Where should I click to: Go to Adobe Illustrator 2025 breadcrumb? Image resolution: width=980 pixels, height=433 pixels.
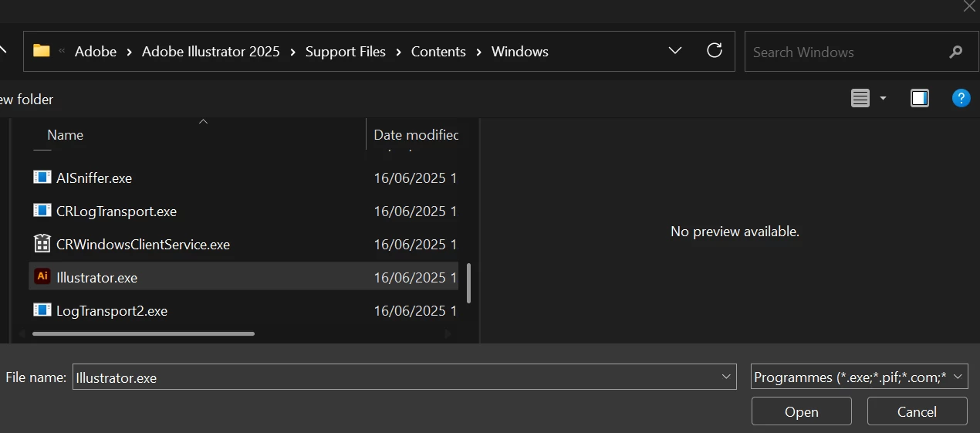(211, 52)
